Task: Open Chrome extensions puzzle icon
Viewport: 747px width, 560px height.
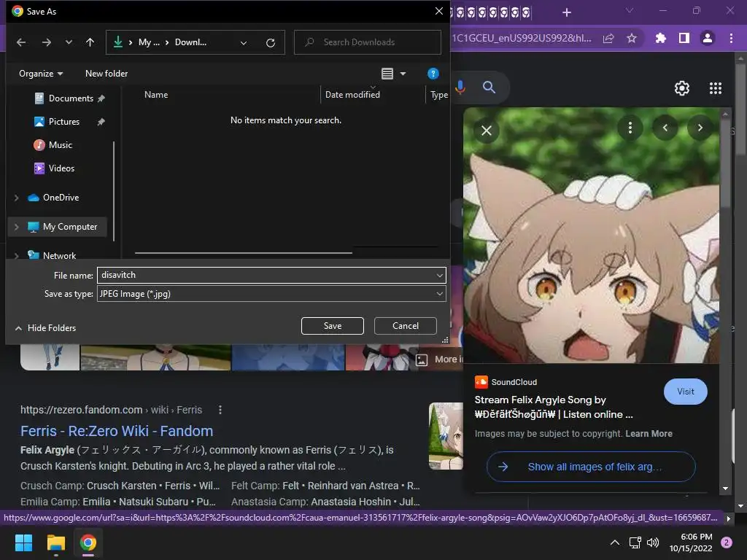Action: [x=660, y=38]
